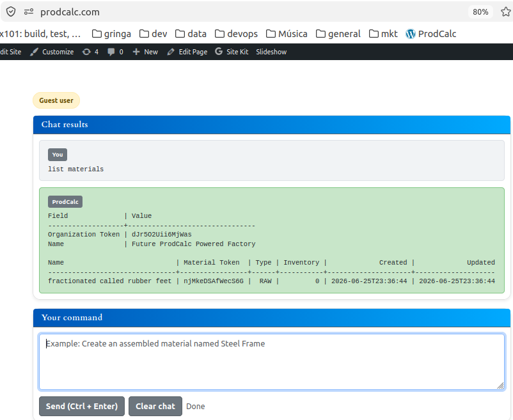Open Google Site Kit menu

click(x=232, y=52)
